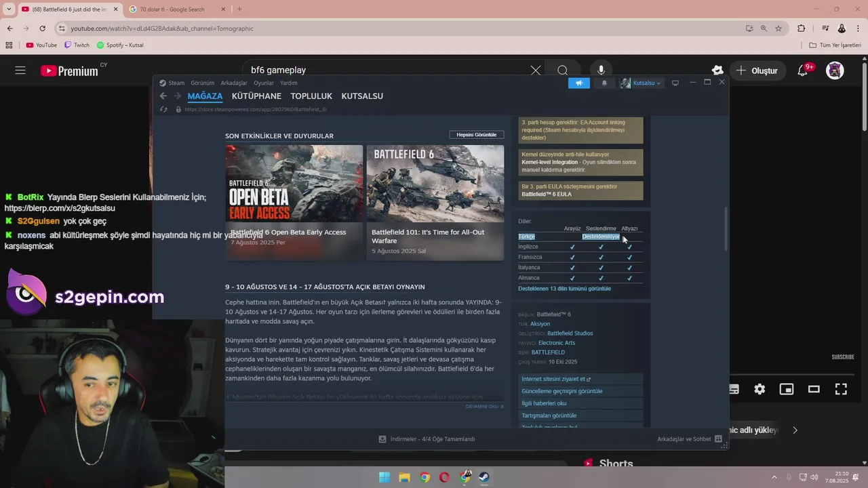
Task: Click Güncelleme geçmişini görüntüle button
Action: tap(580, 392)
